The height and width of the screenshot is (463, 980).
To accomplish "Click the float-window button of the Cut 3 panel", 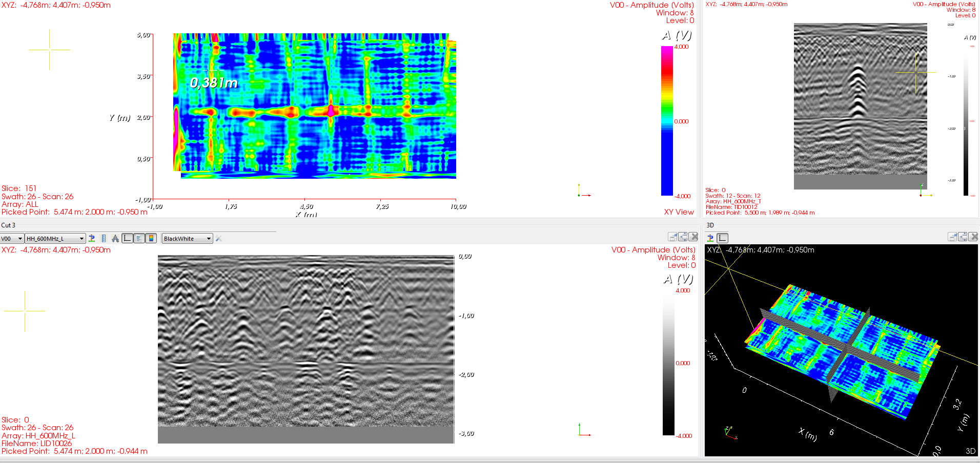I will point(683,237).
